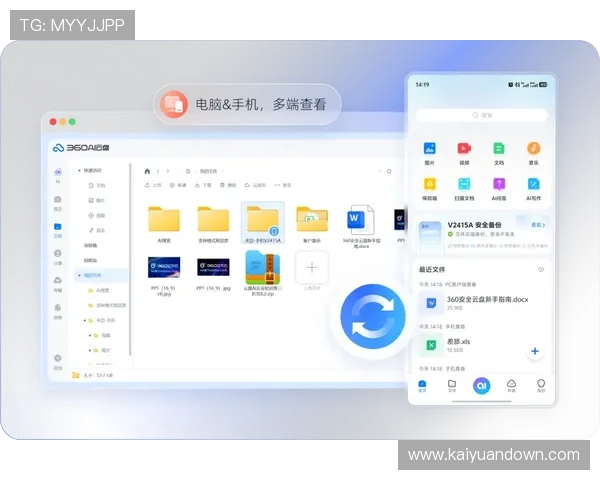Click the trash delete toolbar button
Viewport: 600px width, 480px height.
tap(228, 185)
